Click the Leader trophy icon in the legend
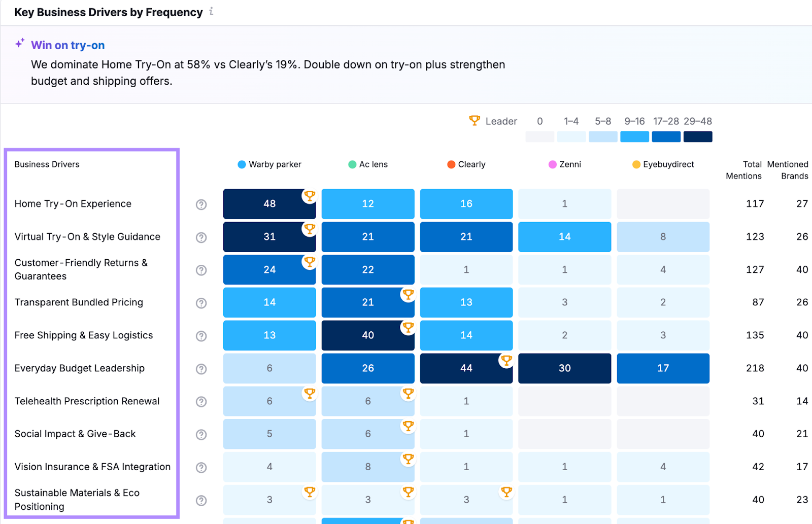812x524 pixels. pyautogui.click(x=475, y=121)
